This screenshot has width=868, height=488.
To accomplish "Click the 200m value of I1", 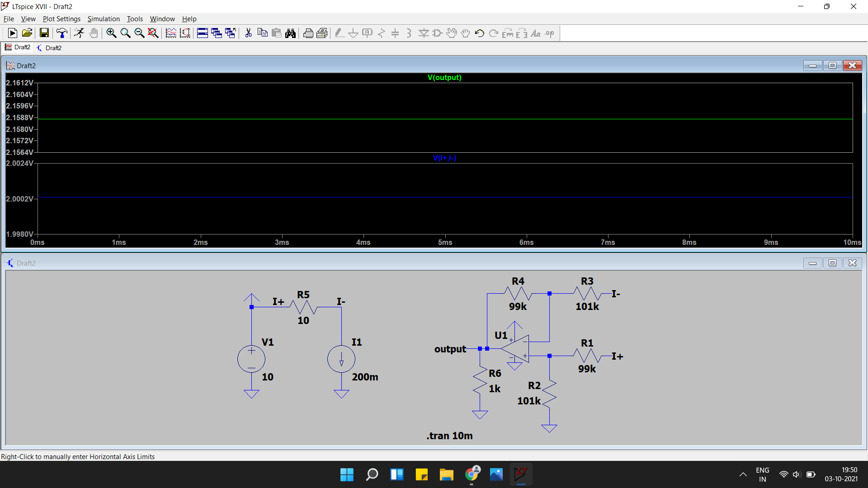I will [x=365, y=377].
